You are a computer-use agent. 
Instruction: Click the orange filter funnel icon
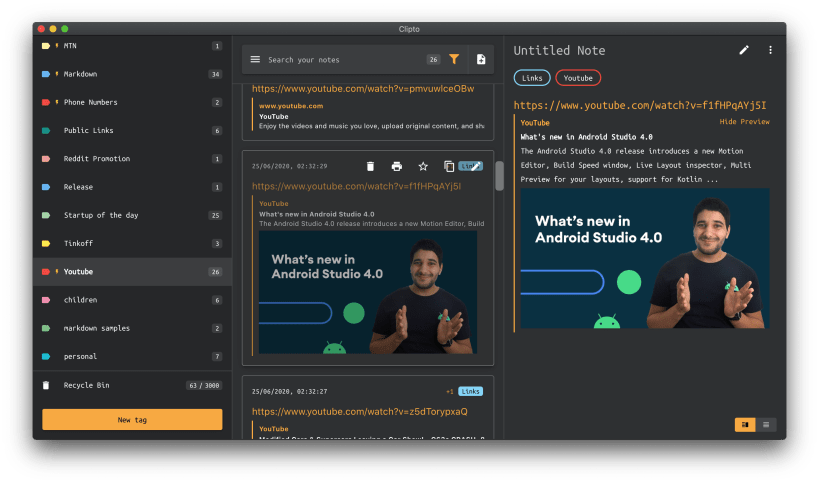(454, 59)
